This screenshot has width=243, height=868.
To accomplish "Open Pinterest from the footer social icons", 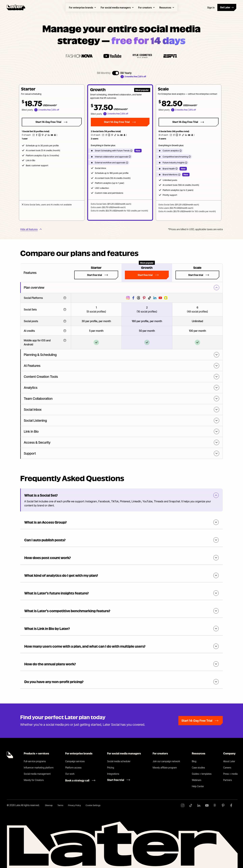I will tap(223, 805).
